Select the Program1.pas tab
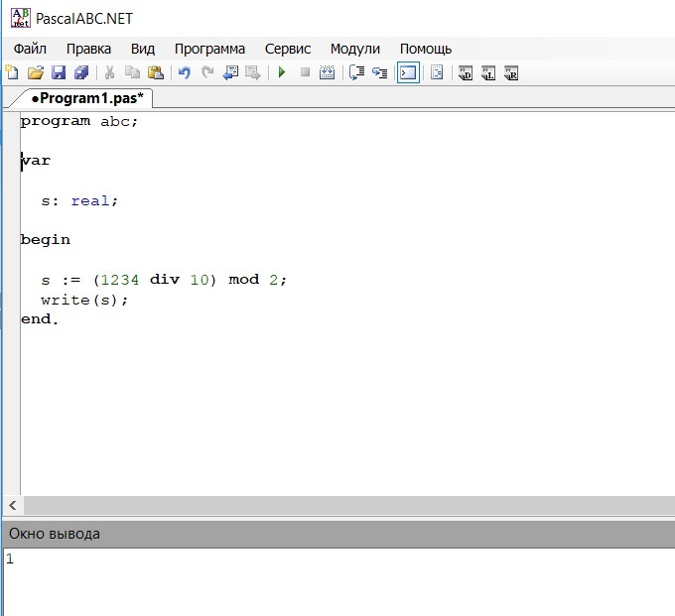This screenshot has height=616, width=675. (86, 98)
